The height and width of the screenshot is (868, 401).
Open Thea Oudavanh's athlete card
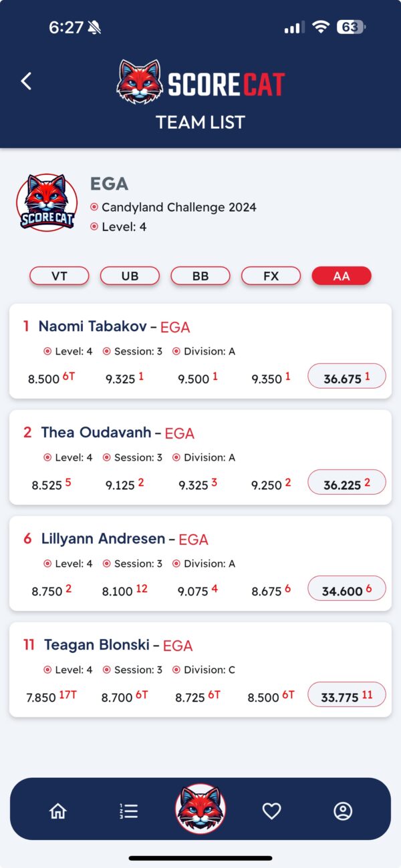pos(200,457)
